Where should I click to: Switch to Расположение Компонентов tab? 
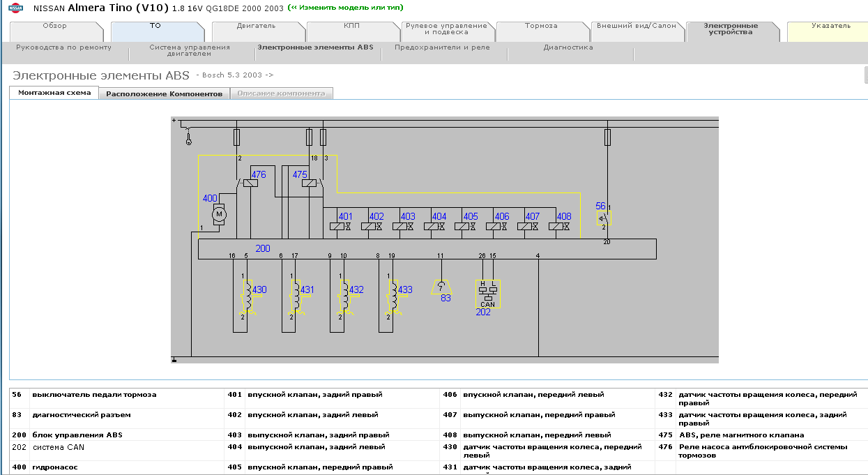(165, 93)
